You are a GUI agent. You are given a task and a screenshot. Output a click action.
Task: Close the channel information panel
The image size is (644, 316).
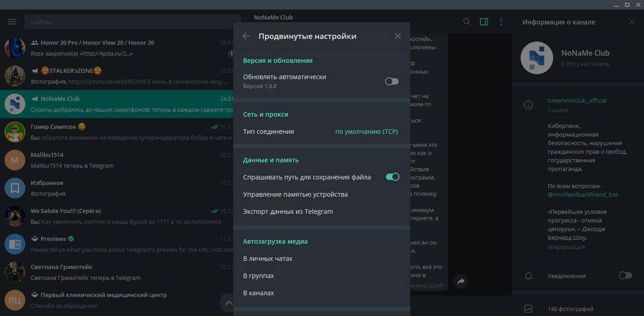click(632, 22)
